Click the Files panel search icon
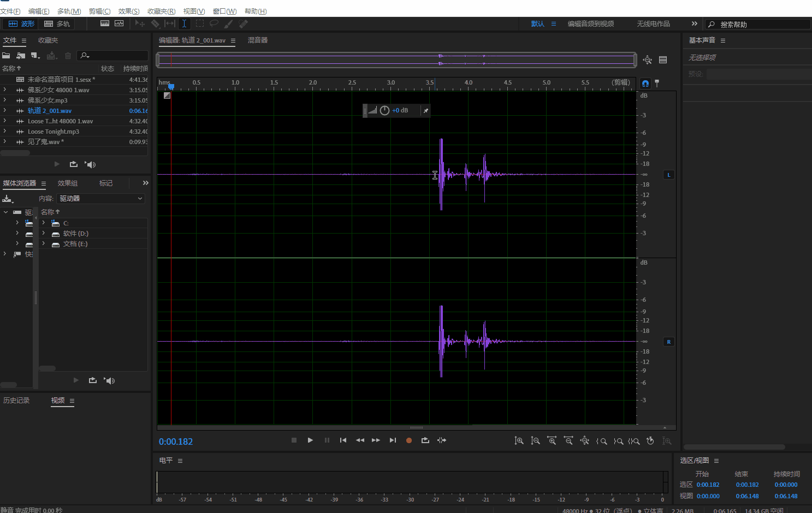The height and width of the screenshot is (513, 812). coord(85,56)
